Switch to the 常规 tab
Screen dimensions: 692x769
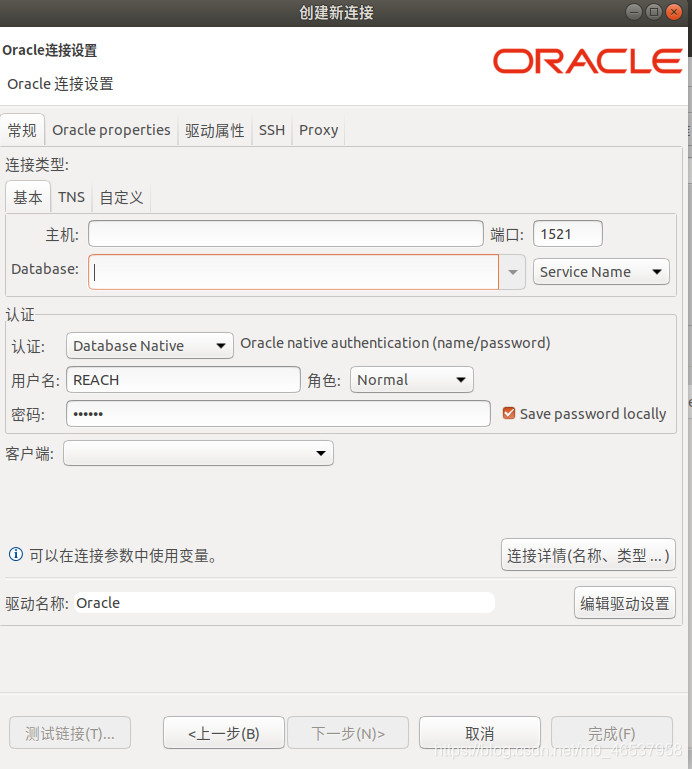click(x=23, y=130)
